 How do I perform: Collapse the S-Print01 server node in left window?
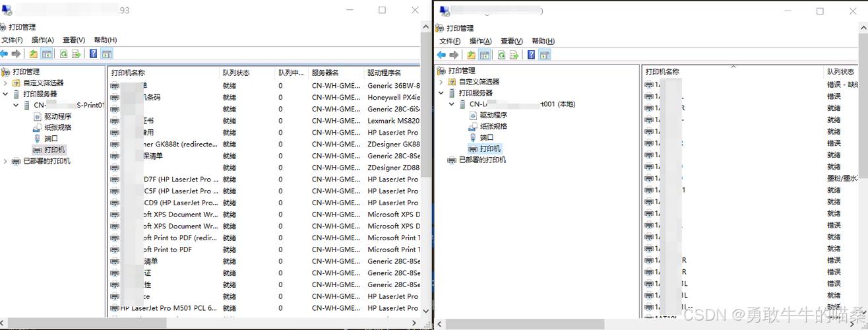tap(16, 105)
